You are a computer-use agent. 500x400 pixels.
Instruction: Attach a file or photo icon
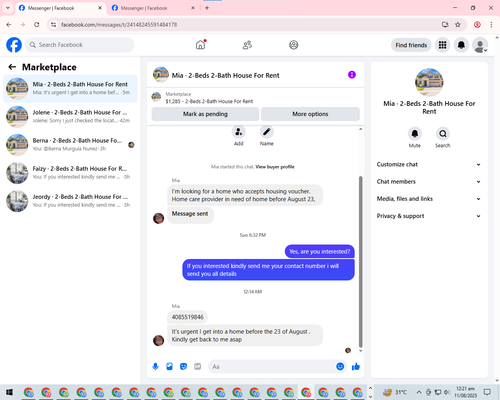[x=169, y=367]
